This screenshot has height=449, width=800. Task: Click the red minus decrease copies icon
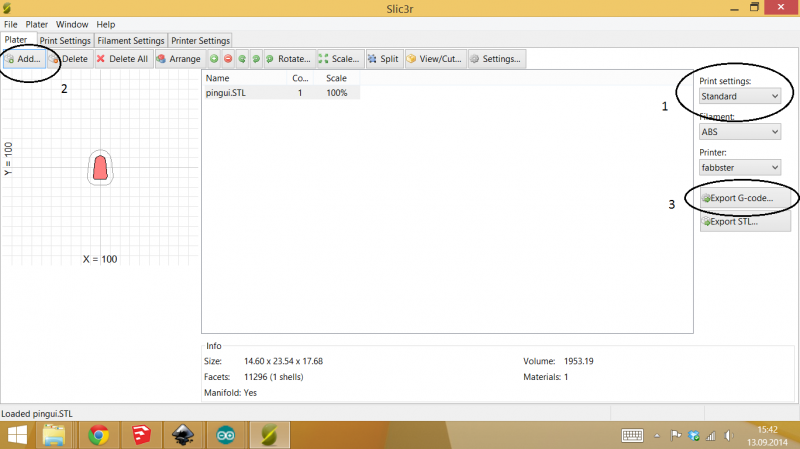click(x=228, y=59)
